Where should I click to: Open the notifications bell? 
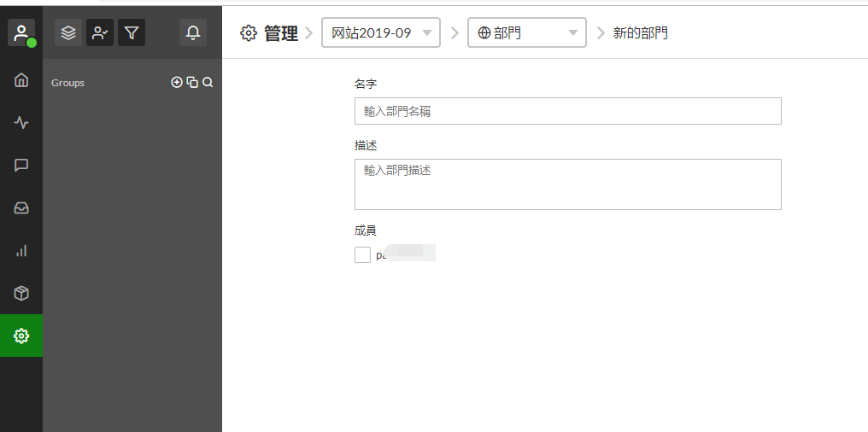pos(193,32)
